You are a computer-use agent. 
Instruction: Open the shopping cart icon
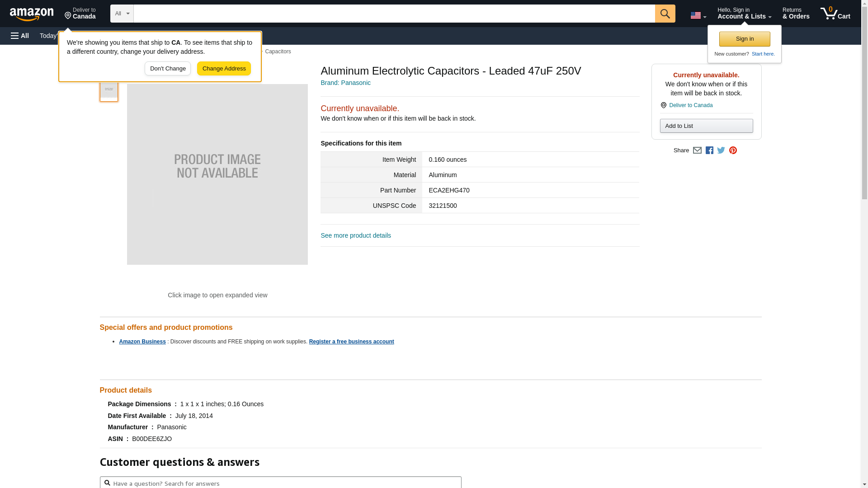835,14
